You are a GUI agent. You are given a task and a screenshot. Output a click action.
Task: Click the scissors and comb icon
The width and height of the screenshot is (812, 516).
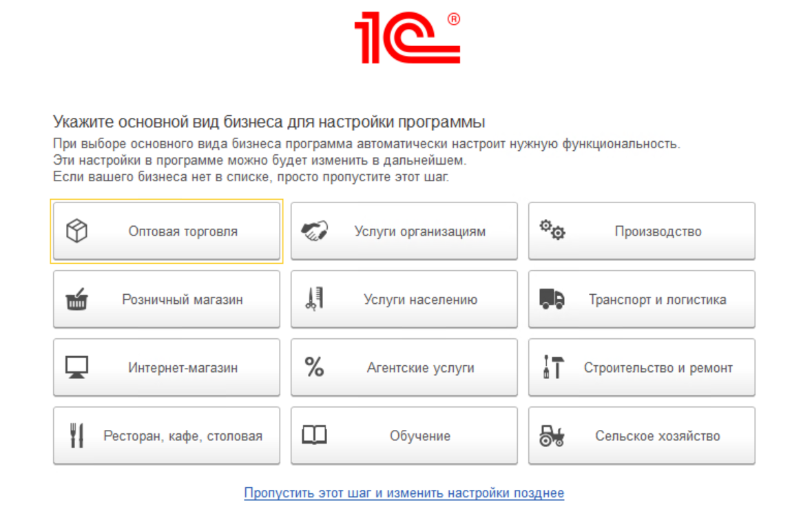314,299
